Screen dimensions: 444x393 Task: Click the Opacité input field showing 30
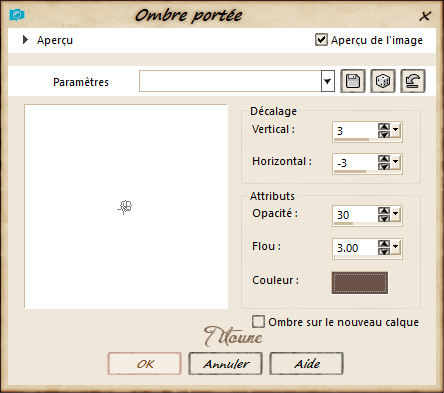(x=355, y=215)
